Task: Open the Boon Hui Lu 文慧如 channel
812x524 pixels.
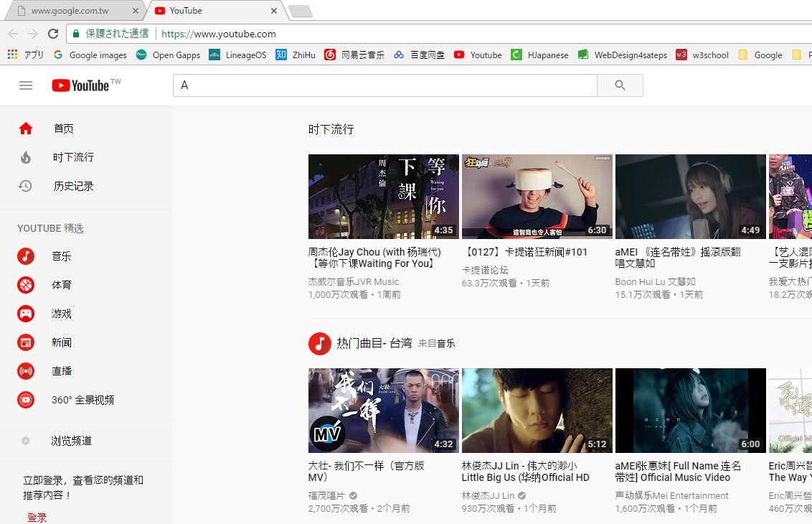Action: pos(655,281)
